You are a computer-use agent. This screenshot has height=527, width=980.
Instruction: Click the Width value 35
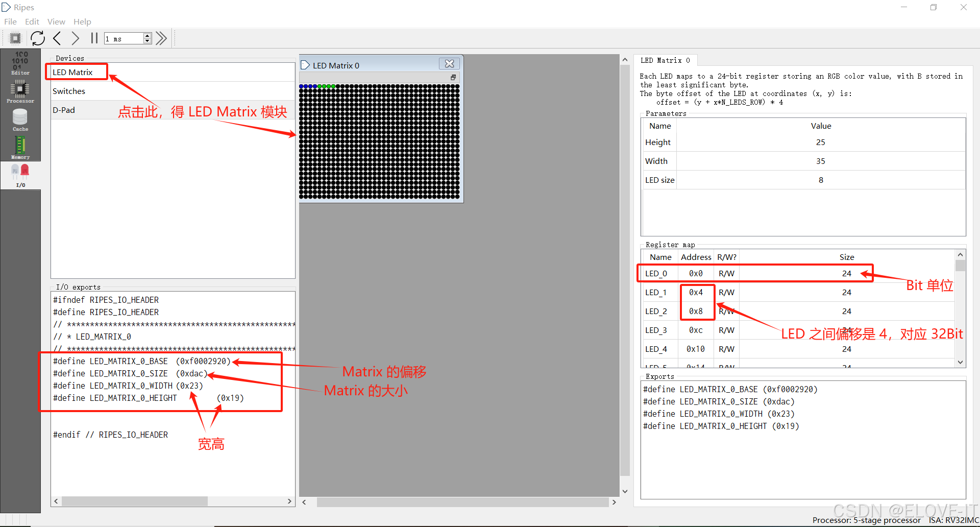[821, 161]
